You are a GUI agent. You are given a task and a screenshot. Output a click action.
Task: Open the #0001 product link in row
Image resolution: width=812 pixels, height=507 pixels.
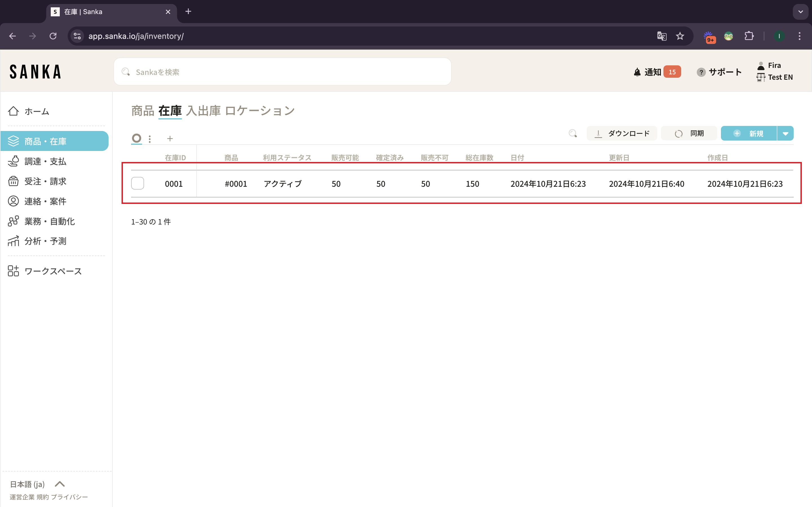pyautogui.click(x=236, y=184)
